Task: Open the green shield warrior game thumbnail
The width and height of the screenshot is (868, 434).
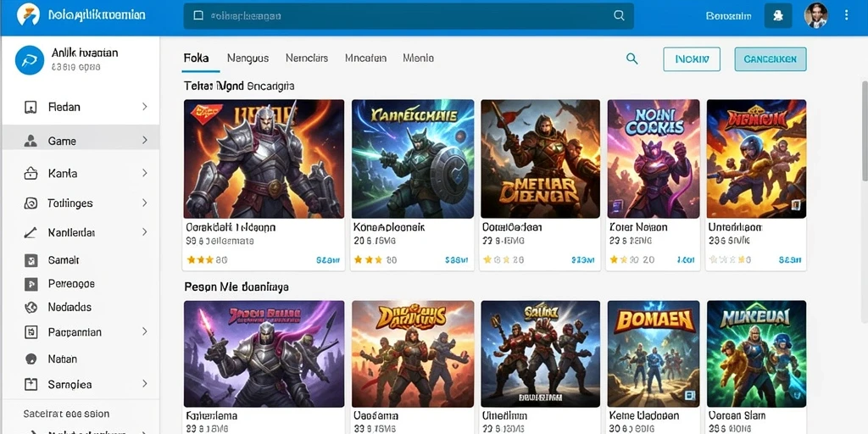Action: pos(413,159)
